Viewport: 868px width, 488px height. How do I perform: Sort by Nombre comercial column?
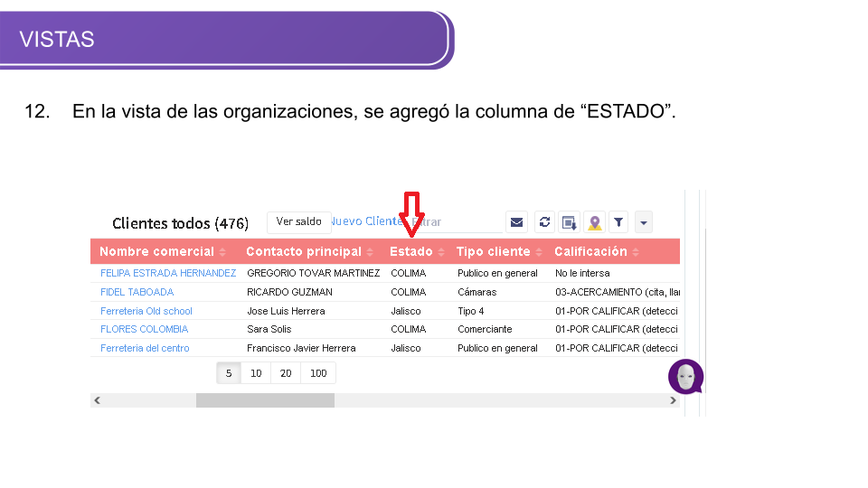[x=162, y=252]
